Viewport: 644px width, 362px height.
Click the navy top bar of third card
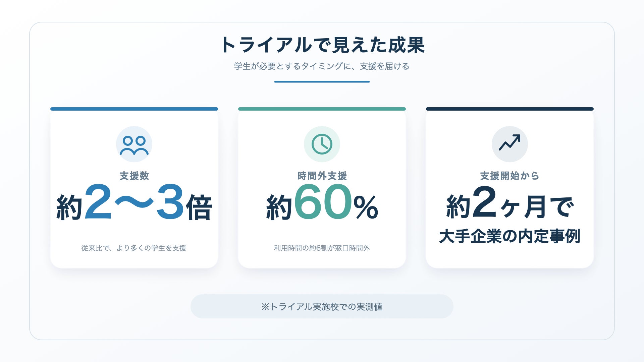[510, 109]
